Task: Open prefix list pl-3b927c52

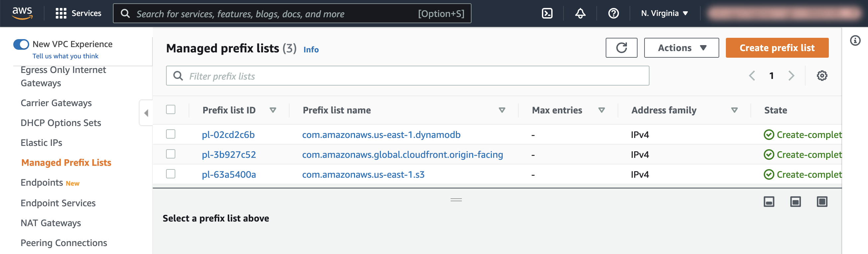Action: click(229, 155)
